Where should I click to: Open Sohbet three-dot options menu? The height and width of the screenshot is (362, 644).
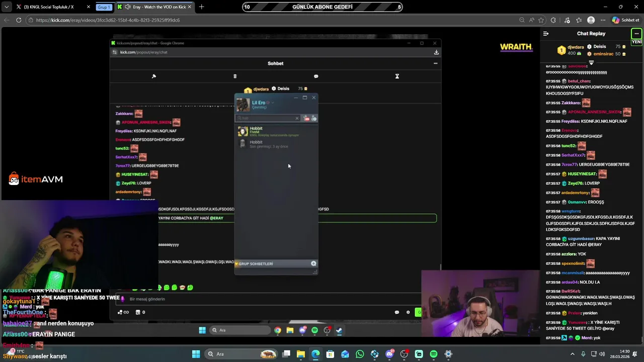[x=435, y=63]
